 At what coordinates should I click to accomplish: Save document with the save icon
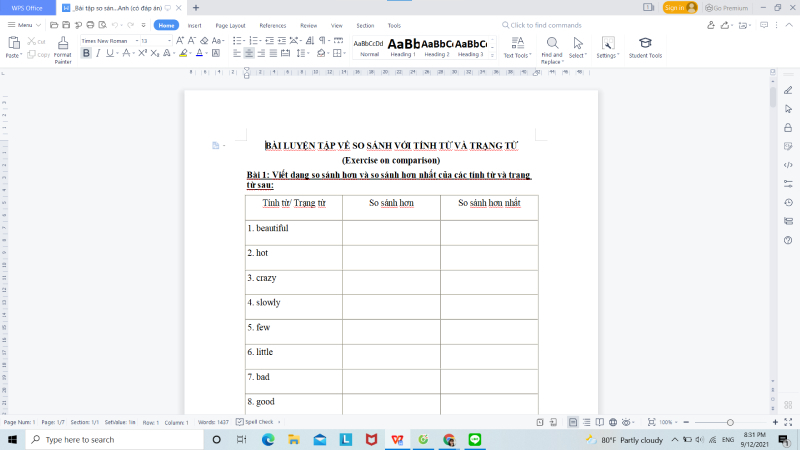(x=66, y=25)
